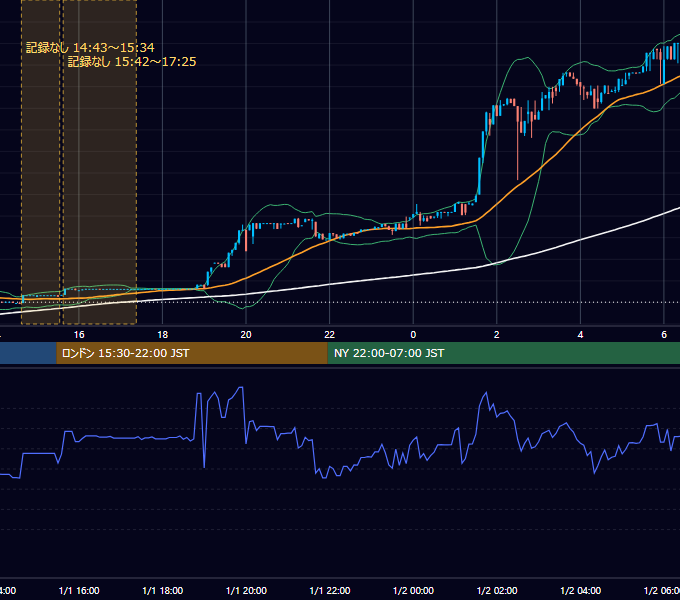Image resolution: width=680 pixels, height=600 pixels.
Task: Click the price-chart hour label 0
Action: tap(413, 335)
